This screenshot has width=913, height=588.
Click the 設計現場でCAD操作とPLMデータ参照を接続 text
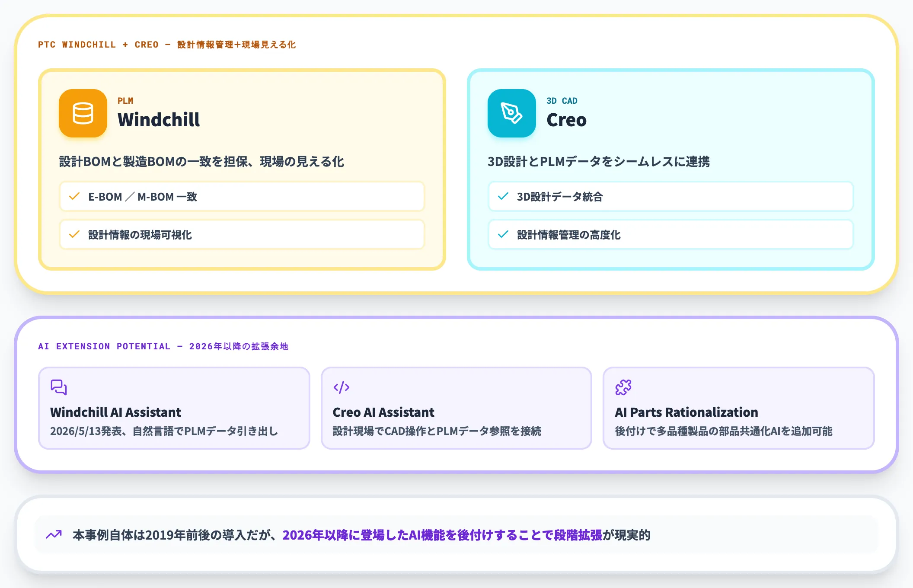(437, 431)
